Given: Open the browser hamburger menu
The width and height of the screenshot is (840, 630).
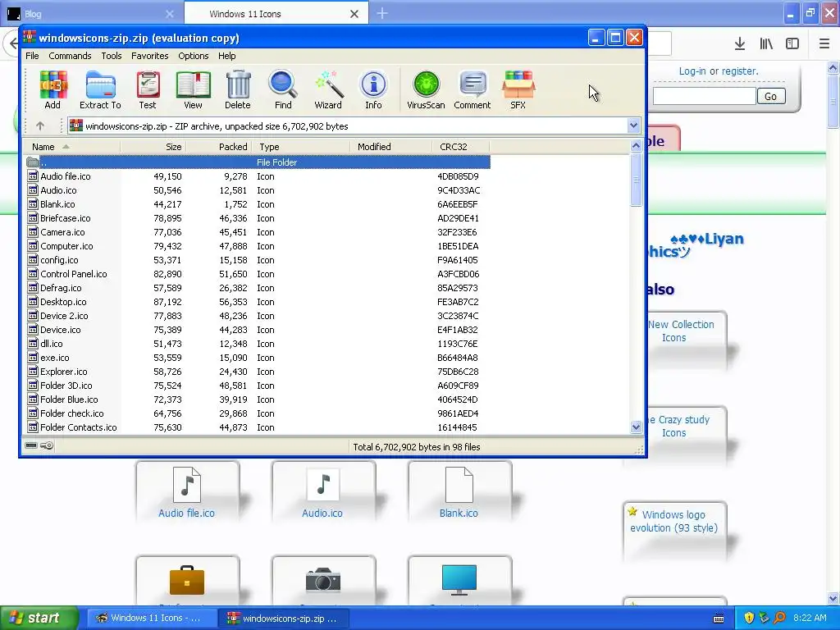Looking at the screenshot, I should click(824, 44).
